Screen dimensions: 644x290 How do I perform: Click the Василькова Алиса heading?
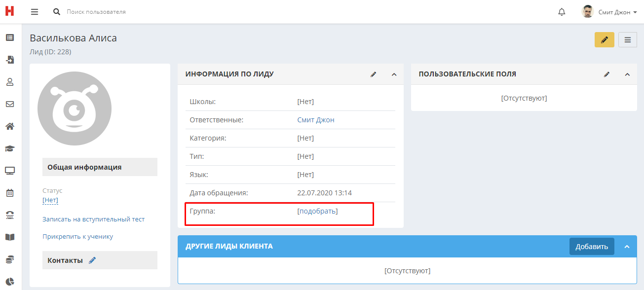[x=73, y=38]
